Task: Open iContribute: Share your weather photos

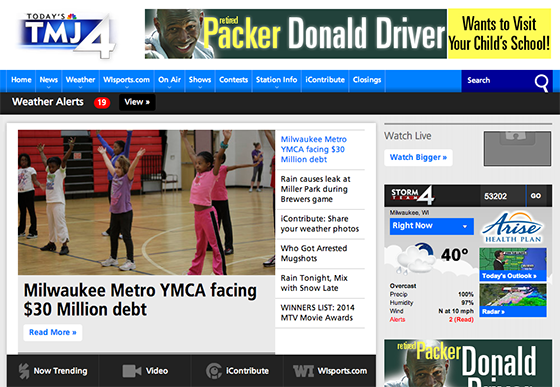Action: click(320, 223)
